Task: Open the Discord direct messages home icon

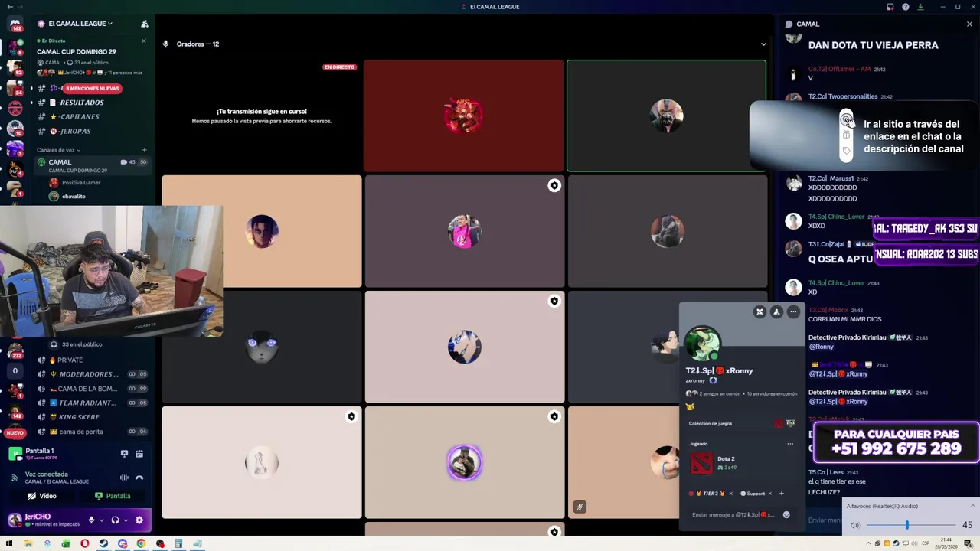Action: [x=15, y=25]
